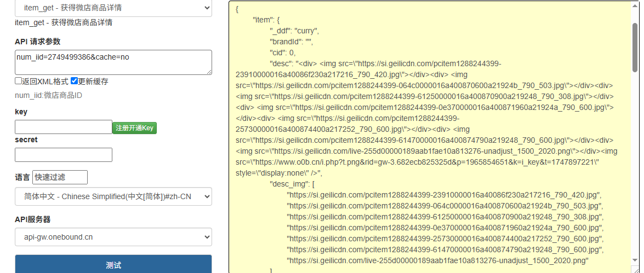Click the "cid": 0 line
The width and height of the screenshot is (644, 273).
click(283, 53)
